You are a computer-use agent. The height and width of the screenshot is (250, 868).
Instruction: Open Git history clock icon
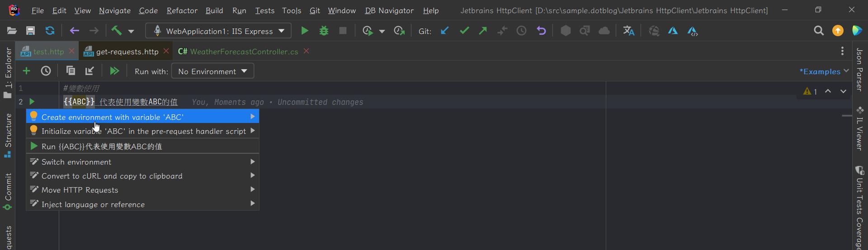point(521,31)
